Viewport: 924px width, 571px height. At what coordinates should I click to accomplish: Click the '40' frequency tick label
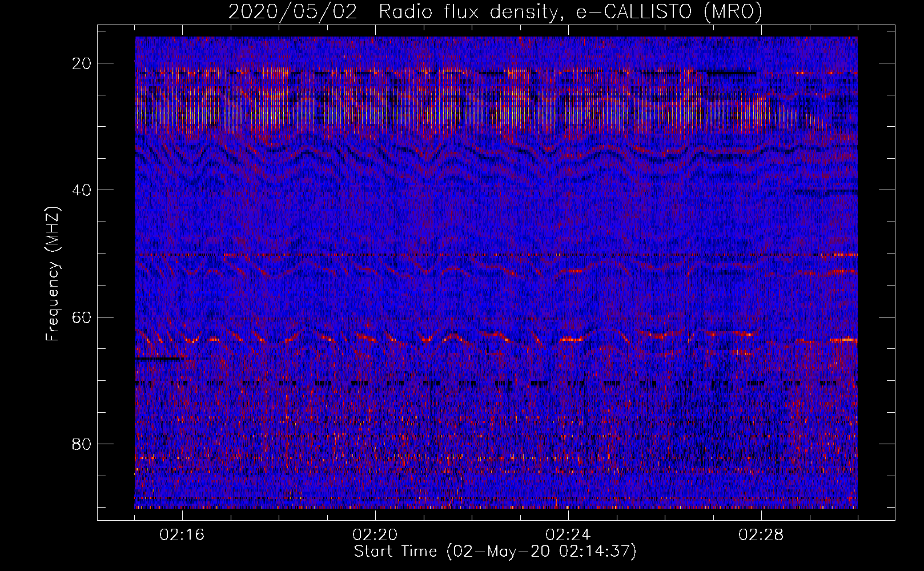pyautogui.click(x=82, y=190)
